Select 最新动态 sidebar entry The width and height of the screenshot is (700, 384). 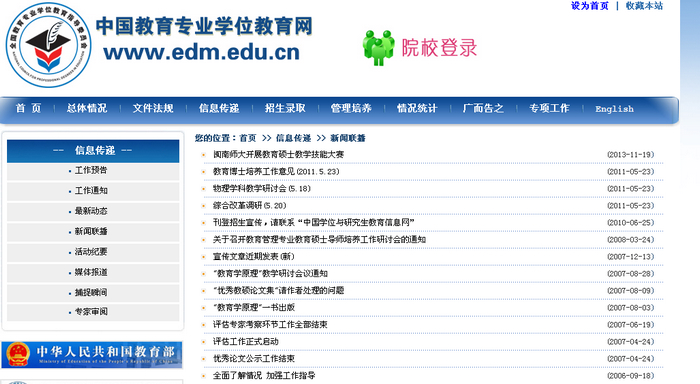[91, 211]
